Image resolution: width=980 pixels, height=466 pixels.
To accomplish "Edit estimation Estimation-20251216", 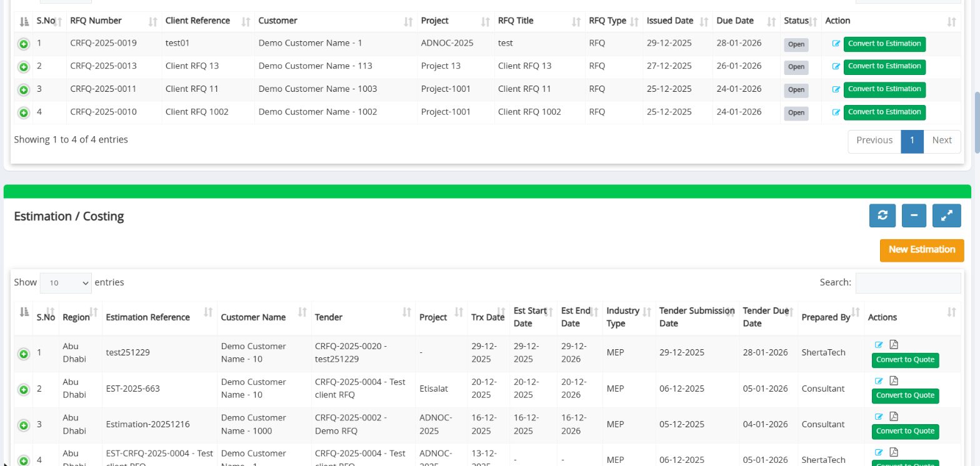I will click(x=879, y=417).
